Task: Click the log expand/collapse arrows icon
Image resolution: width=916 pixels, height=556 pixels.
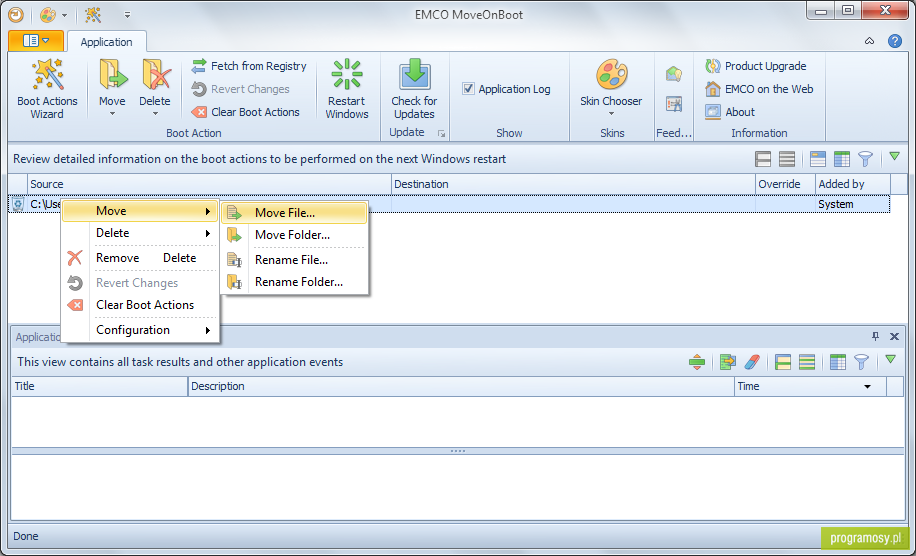Action: pyautogui.click(x=697, y=362)
